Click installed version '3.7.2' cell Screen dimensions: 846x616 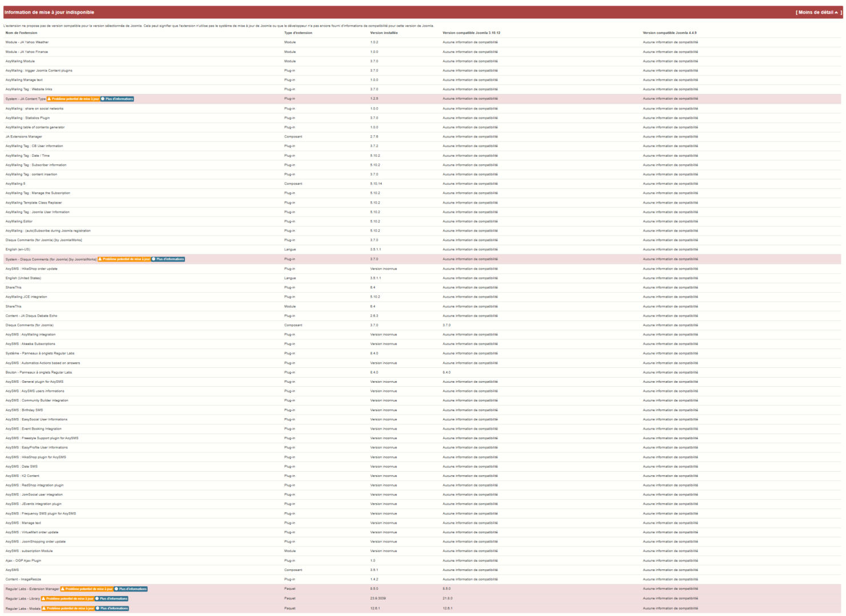coord(374,146)
